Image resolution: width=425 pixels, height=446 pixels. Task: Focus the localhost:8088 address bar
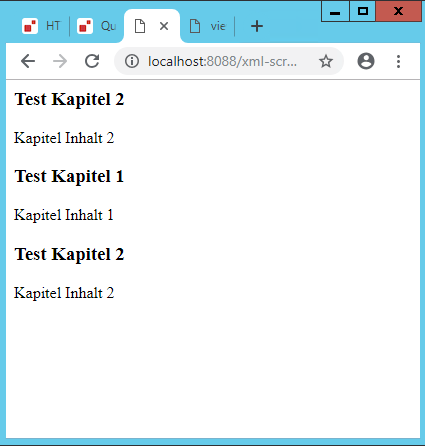click(x=223, y=61)
